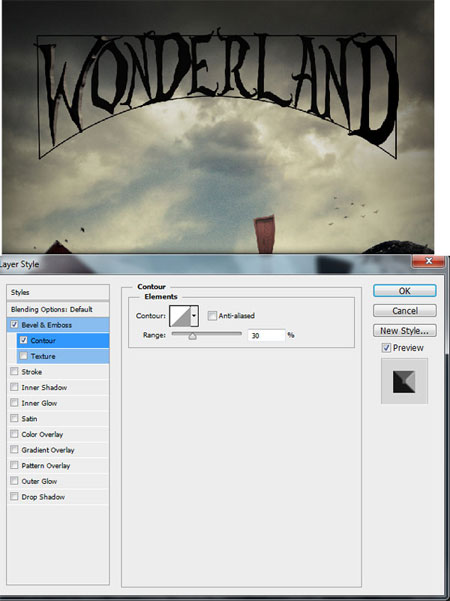This screenshot has height=601, width=450.
Task: Click the Cancel button
Action: point(404,311)
